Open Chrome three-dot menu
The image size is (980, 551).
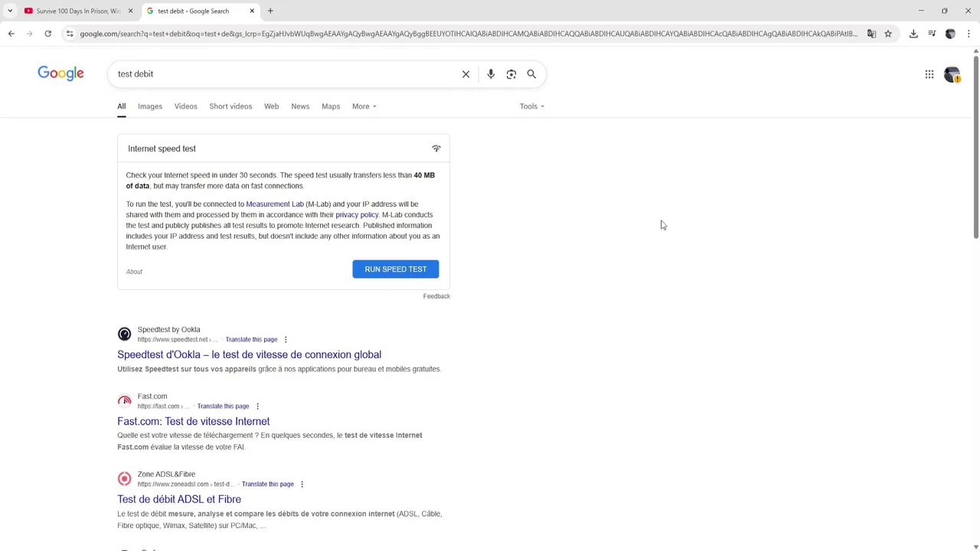pyautogui.click(x=969, y=34)
